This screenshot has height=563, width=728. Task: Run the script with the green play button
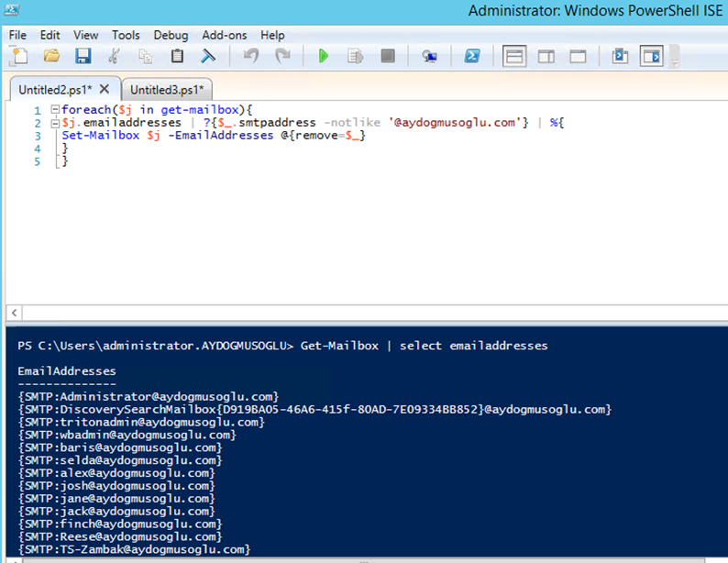point(323,56)
